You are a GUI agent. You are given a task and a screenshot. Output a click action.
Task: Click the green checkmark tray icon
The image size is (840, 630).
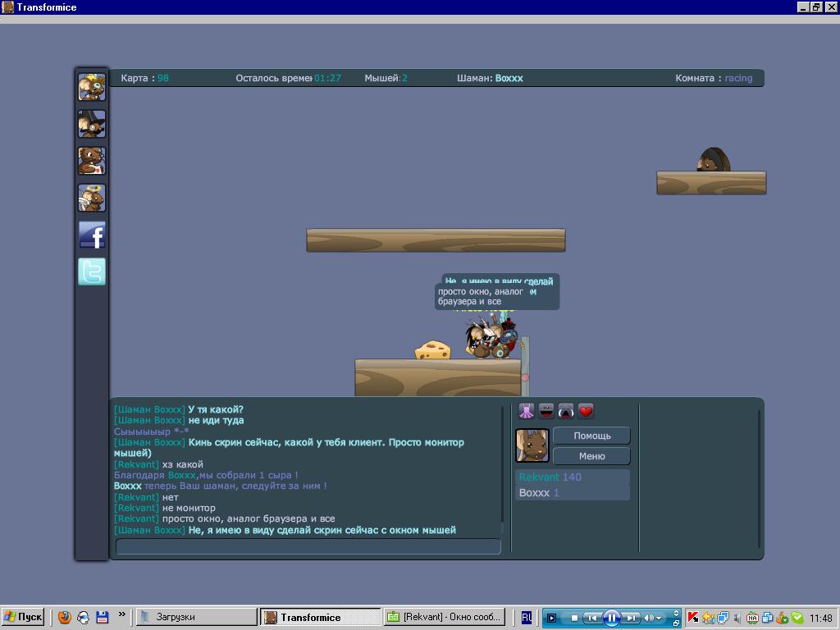point(797,618)
